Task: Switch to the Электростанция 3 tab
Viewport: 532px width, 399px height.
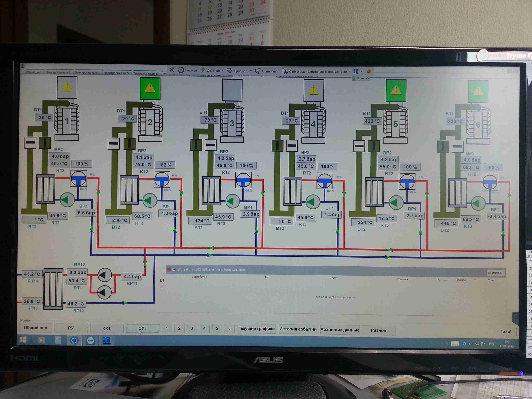Action: (x=87, y=72)
